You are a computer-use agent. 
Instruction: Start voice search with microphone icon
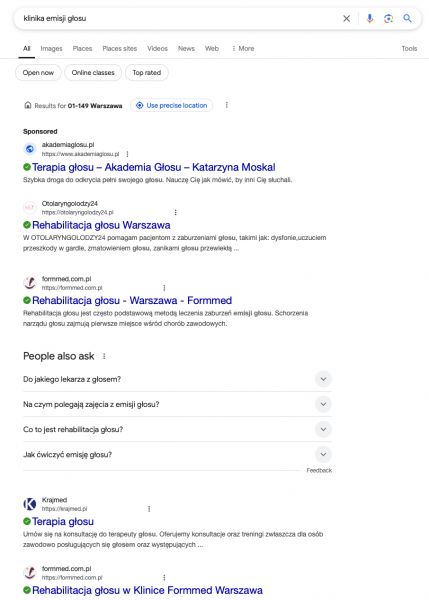tap(369, 18)
